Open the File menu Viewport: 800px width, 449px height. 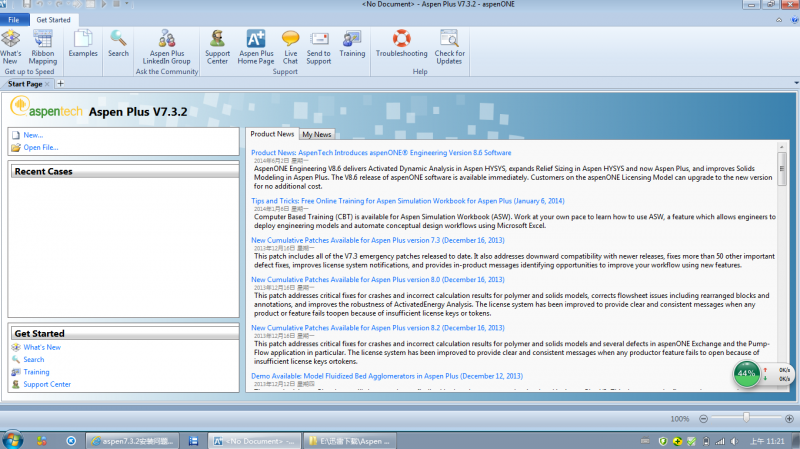[x=14, y=20]
